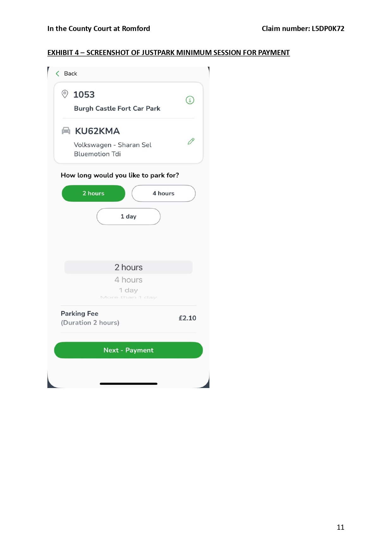The image size is (392, 555).
Task: Select '1 day' in the picker wheel
Action: click(x=129, y=290)
